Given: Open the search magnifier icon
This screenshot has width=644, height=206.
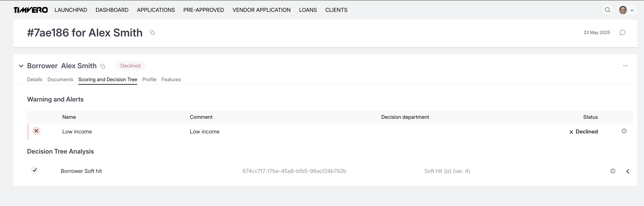Looking at the screenshot, I should point(607,10).
